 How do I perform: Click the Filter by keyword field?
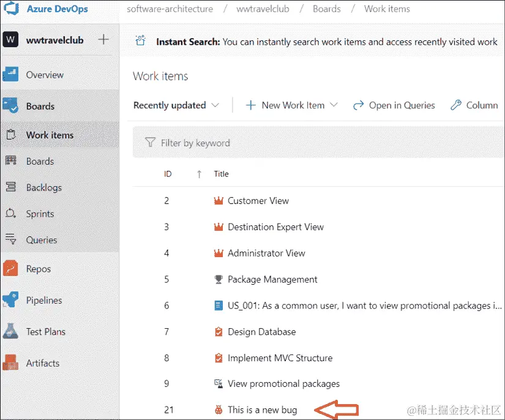pyautogui.click(x=318, y=142)
